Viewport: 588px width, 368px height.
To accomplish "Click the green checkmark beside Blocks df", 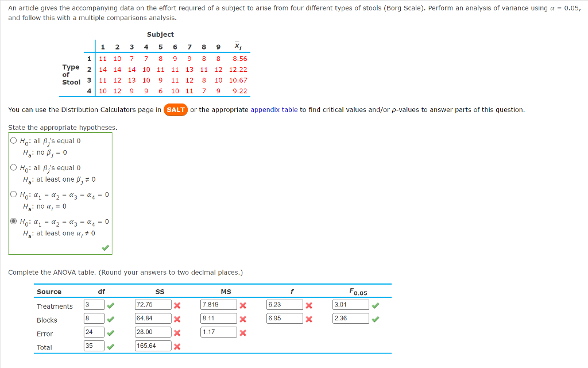I will 111,320.
